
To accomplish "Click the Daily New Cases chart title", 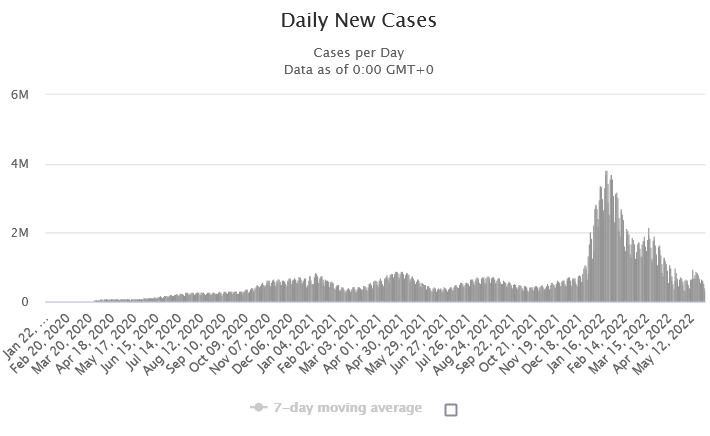I will 358,20.
